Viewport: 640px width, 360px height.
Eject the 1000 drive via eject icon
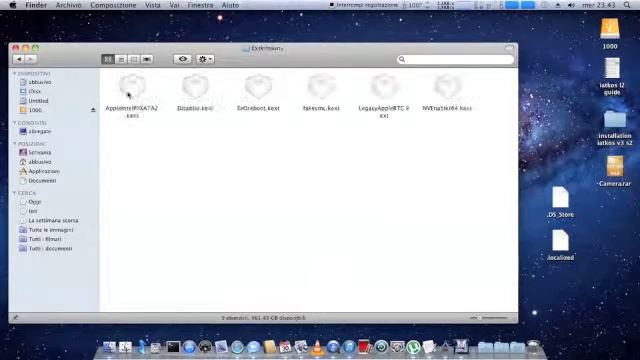tap(93, 110)
